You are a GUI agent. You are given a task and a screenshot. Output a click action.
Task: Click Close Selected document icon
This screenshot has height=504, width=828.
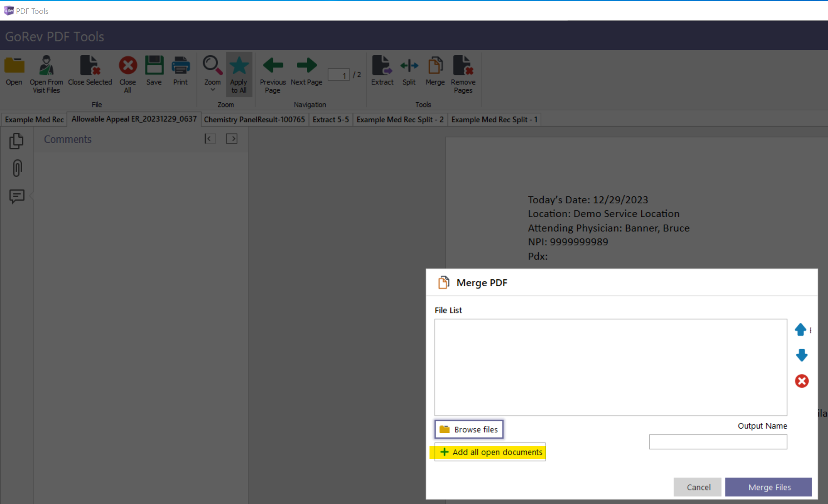[x=90, y=66]
